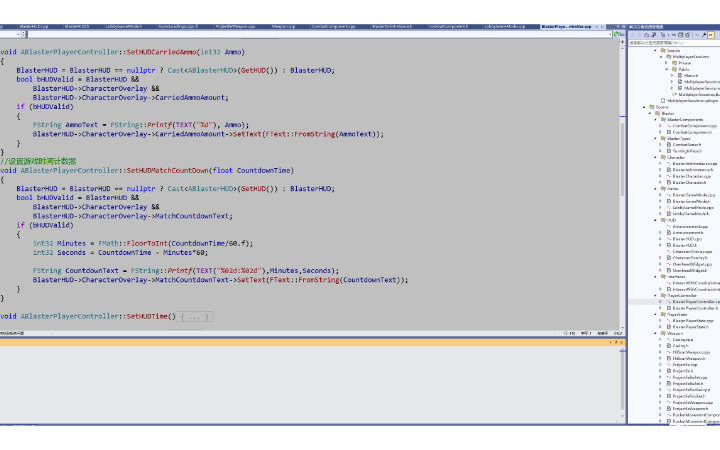The image size is (720, 450).
Task: Open BlasterCharacter.h in tree
Action: [x=690, y=182]
